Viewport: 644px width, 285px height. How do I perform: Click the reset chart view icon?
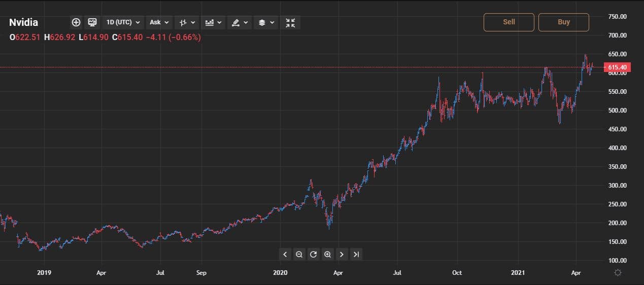point(313,255)
